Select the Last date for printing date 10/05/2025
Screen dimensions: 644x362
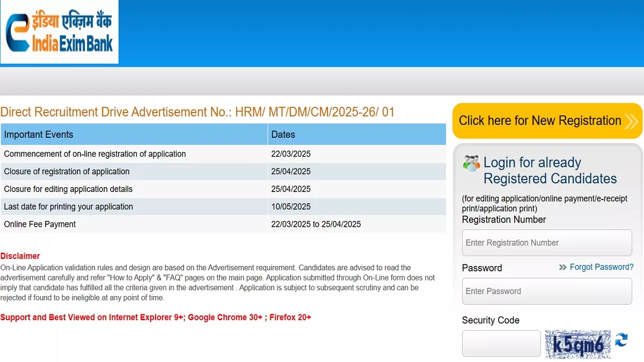[291, 207]
